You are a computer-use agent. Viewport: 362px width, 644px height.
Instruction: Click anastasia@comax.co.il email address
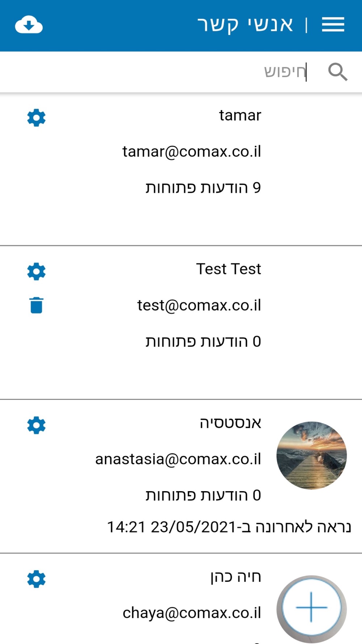[x=178, y=459]
